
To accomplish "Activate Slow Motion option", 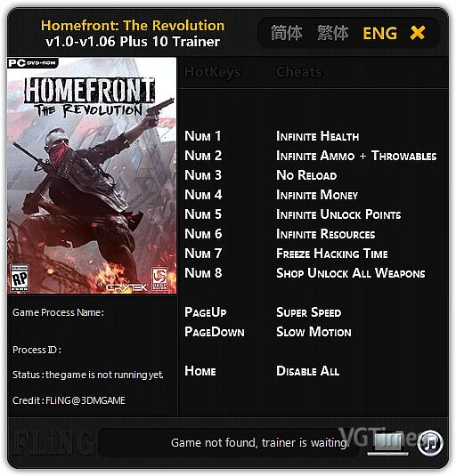I will point(313,332).
